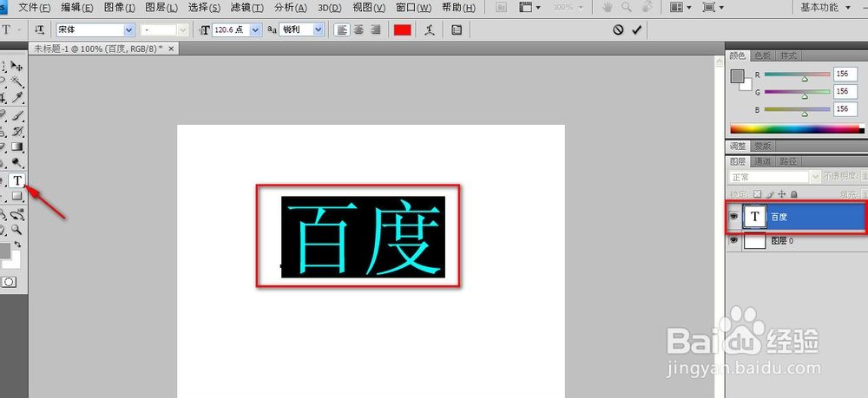Image resolution: width=868 pixels, height=398 pixels.
Task: Hide the 图层 0 layer
Action: (733, 240)
